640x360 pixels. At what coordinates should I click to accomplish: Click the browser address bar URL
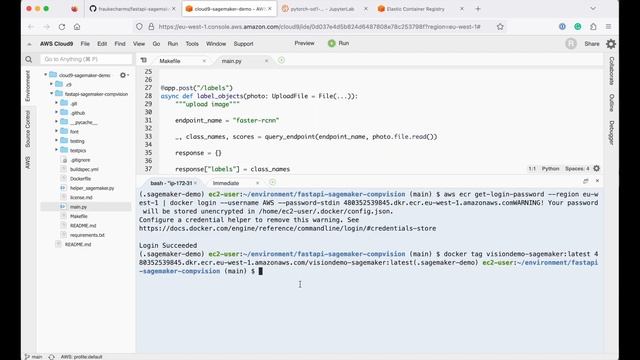tap(319, 27)
